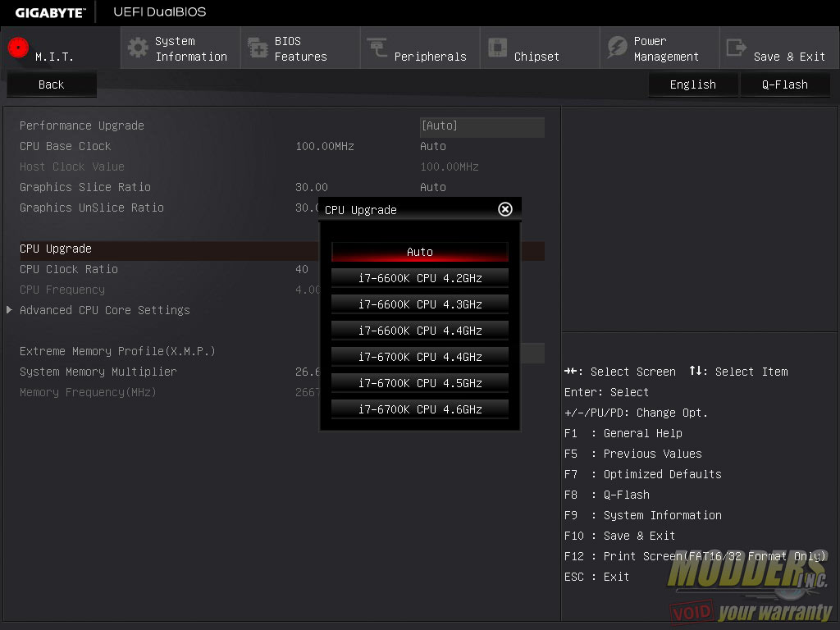
Task: Click the Save & Exit arrow icon
Action: click(736, 48)
